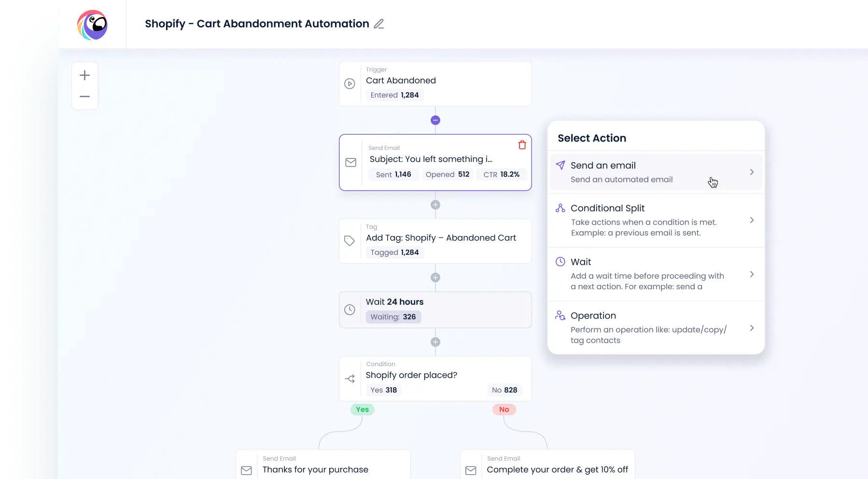Click the Cart Abandoned trigger play icon
Screen dimensions: 868x479
(350, 84)
